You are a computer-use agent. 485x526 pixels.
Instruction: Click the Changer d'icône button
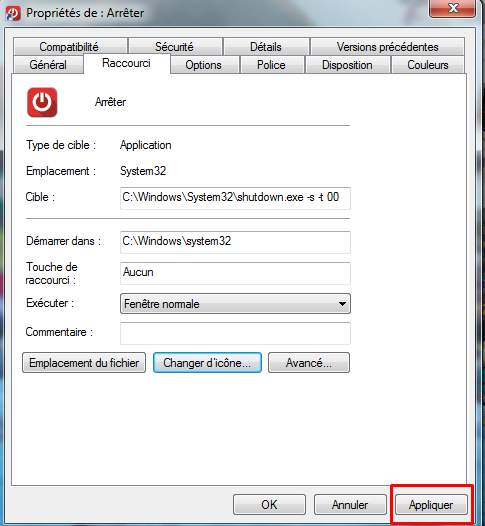[207, 363]
